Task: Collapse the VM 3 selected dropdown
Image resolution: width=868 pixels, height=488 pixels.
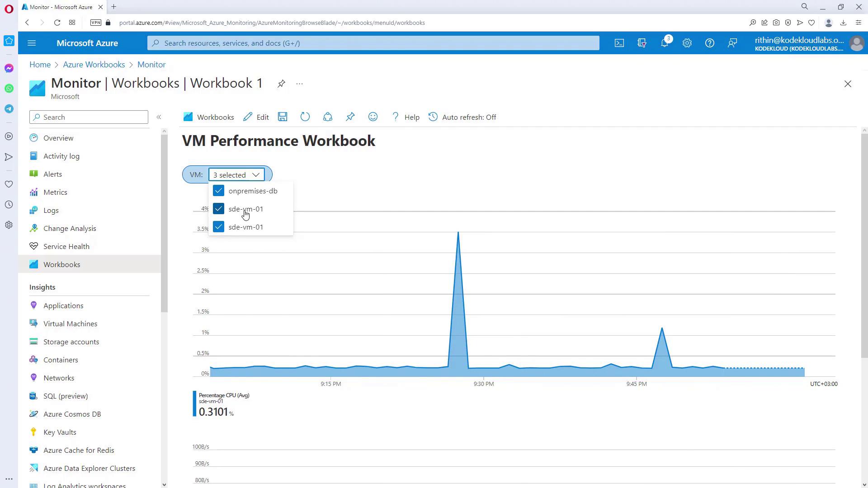Action: coord(236,175)
